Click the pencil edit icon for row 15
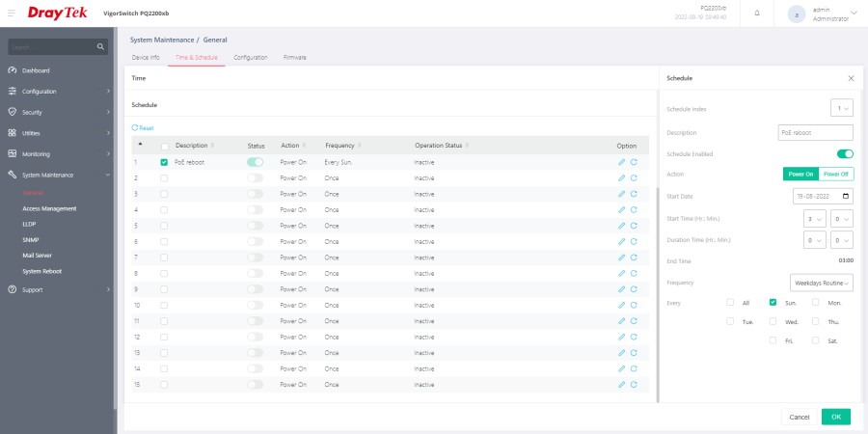 pyautogui.click(x=621, y=384)
